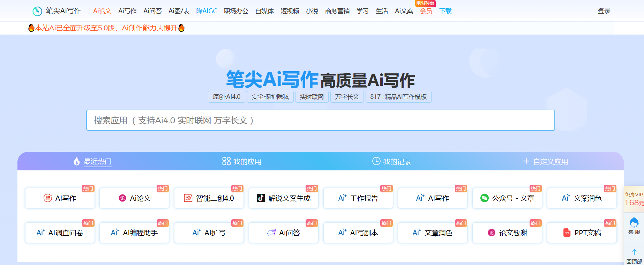Click the 登录 login link
The width and height of the screenshot is (644, 265).
604,11
